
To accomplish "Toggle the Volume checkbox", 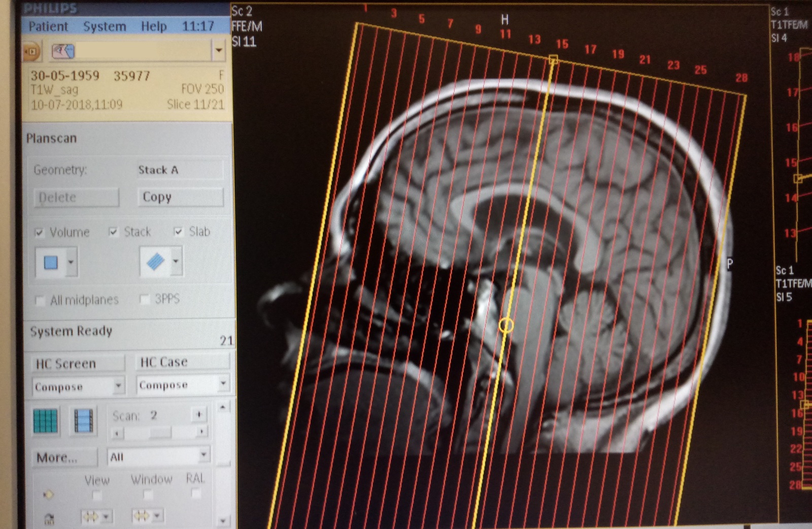I will pyautogui.click(x=39, y=233).
